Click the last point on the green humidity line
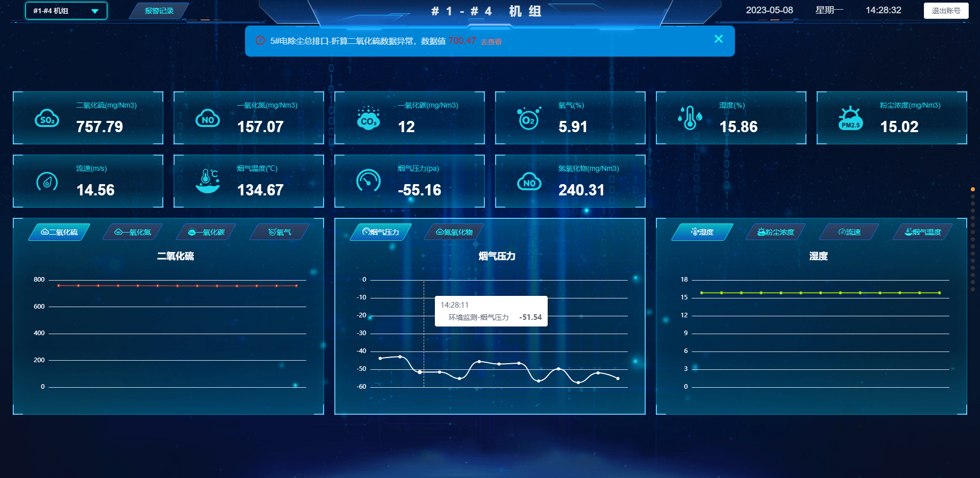Image resolution: width=980 pixels, height=478 pixels. click(x=940, y=293)
